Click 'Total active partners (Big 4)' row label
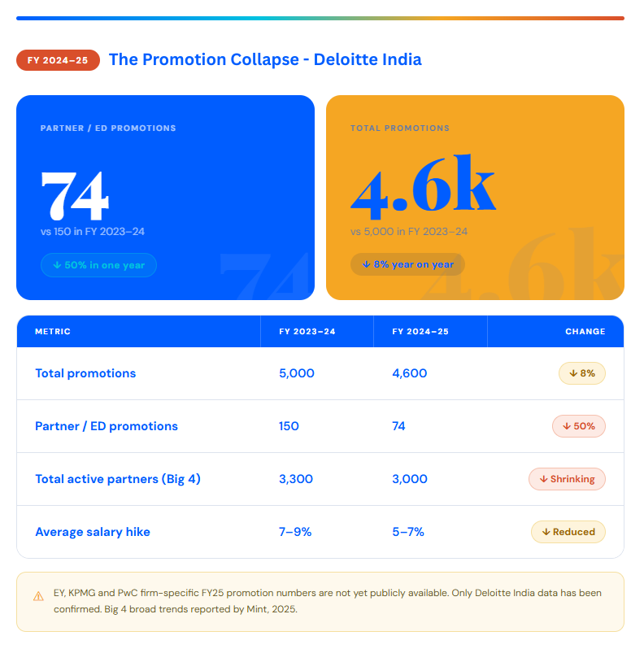Image resolution: width=644 pixels, height=649 pixels. [118, 479]
